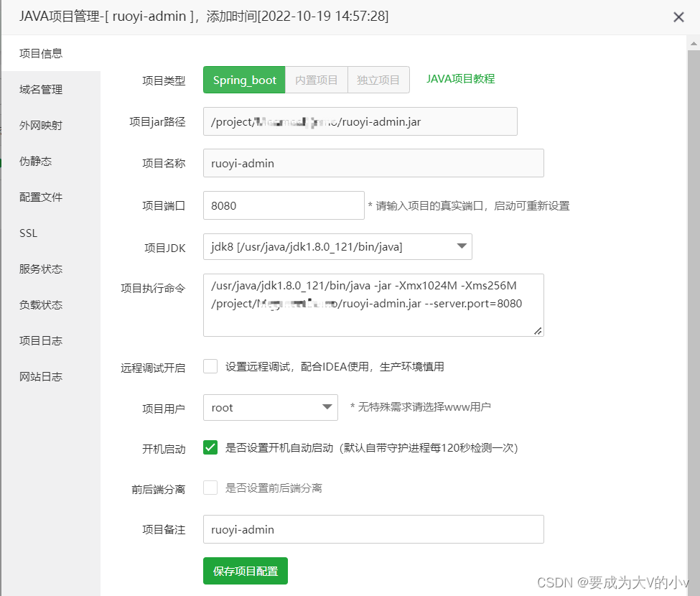
Task: View the 网站日志 section
Action: point(40,376)
